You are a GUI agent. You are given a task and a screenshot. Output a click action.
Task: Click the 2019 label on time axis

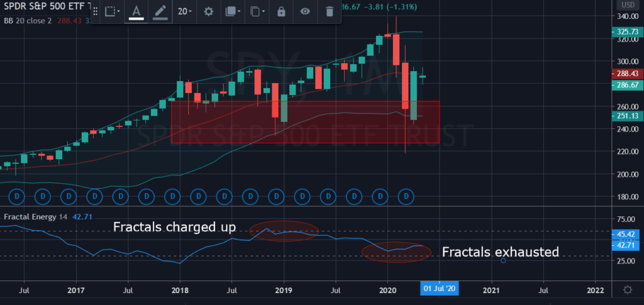click(284, 291)
